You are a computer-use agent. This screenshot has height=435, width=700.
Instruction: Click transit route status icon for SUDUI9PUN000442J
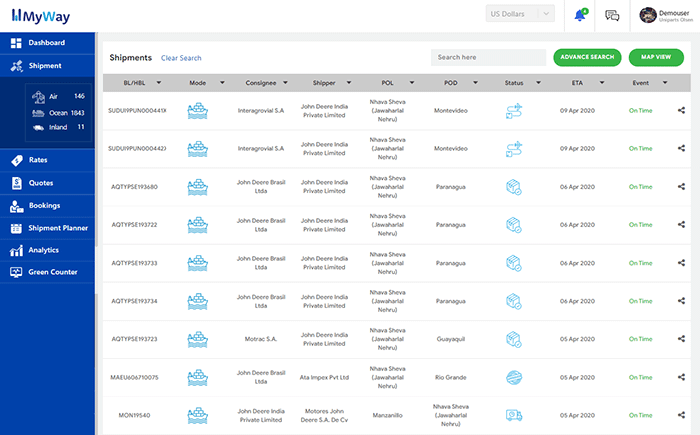click(514, 149)
